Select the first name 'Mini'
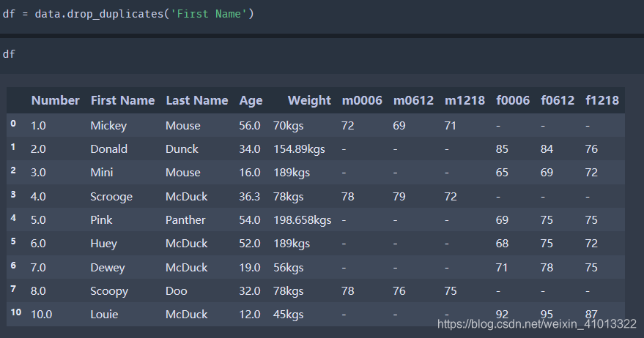 101,172
